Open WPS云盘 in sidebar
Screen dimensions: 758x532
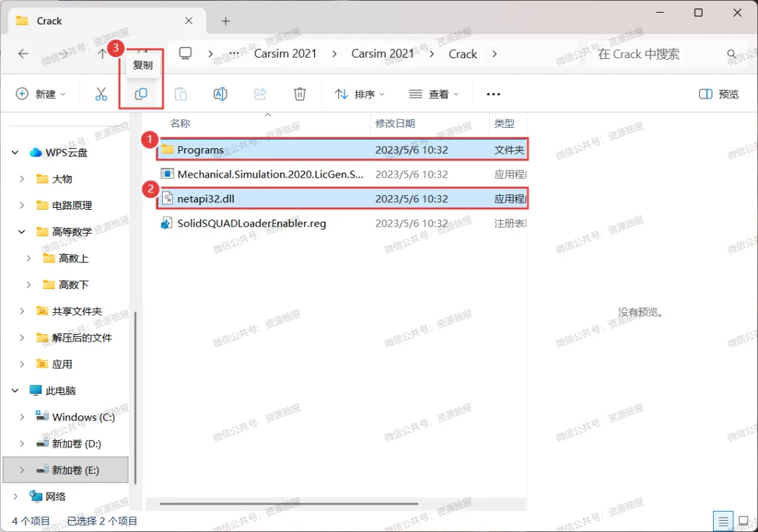point(66,153)
